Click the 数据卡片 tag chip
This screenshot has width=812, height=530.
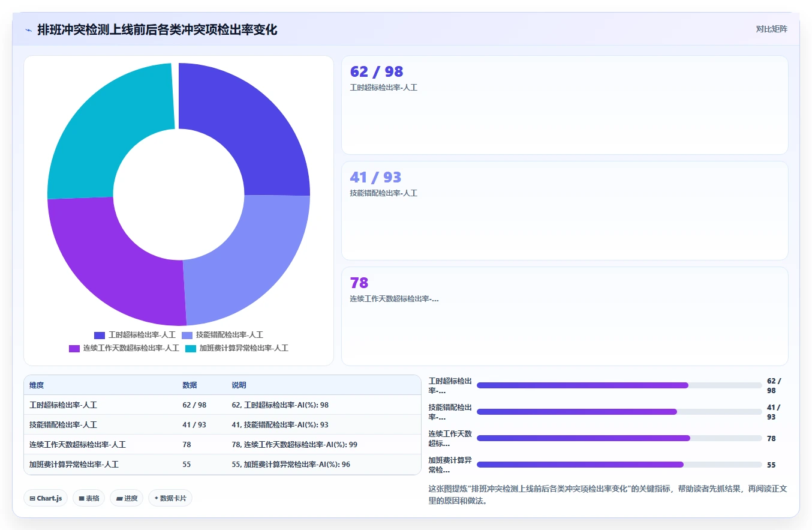(170, 498)
